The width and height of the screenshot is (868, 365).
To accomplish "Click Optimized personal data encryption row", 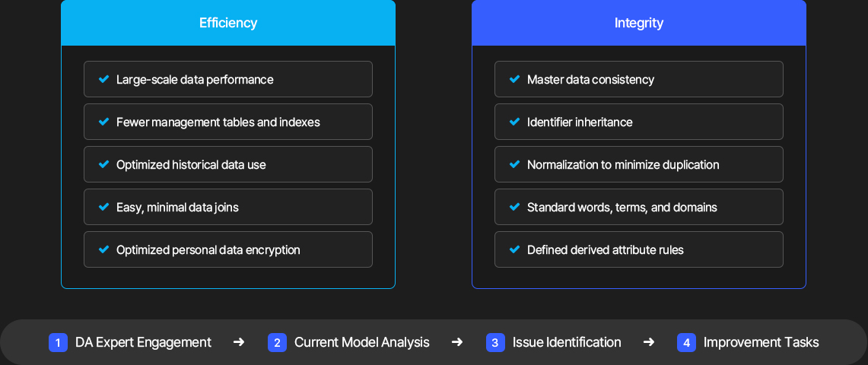I will 228,249.
